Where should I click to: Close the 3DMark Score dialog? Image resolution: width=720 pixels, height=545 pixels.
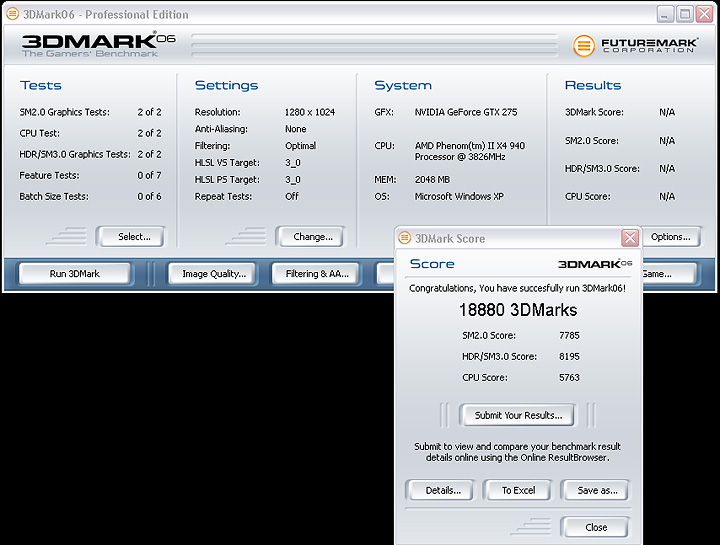[630, 238]
